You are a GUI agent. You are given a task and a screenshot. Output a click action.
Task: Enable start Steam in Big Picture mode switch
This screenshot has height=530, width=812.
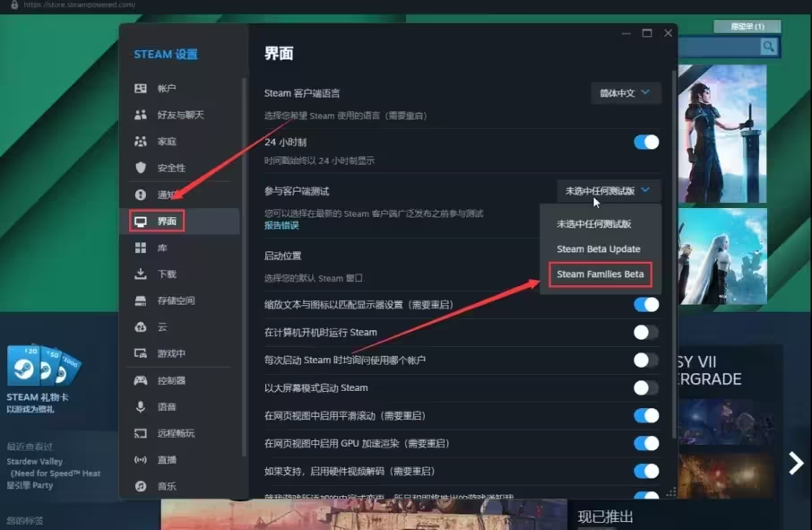[646, 388]
